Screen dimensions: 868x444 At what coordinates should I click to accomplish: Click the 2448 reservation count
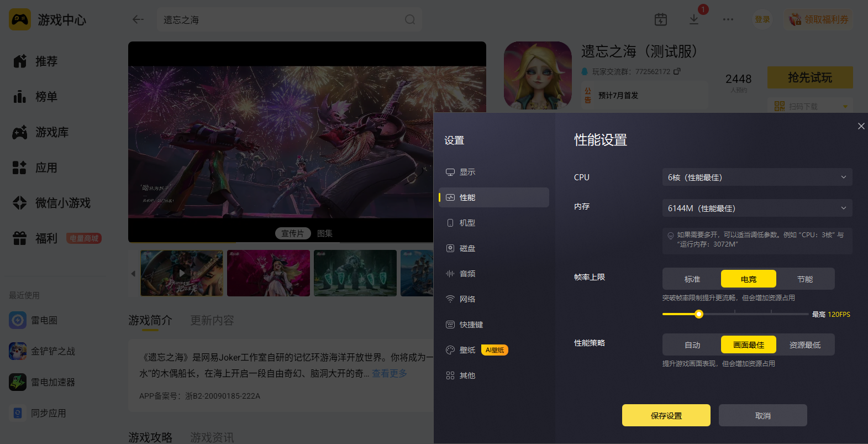point(739,79)
